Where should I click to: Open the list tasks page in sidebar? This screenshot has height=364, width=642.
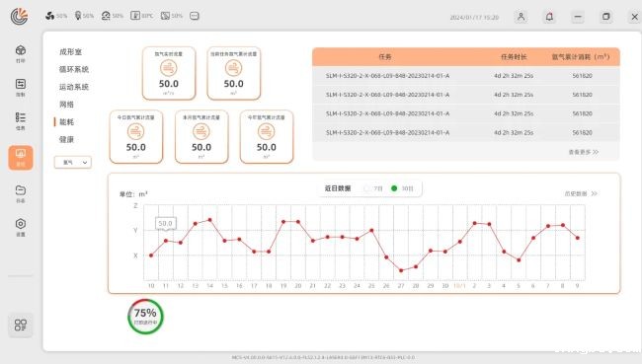coord(21,121)
